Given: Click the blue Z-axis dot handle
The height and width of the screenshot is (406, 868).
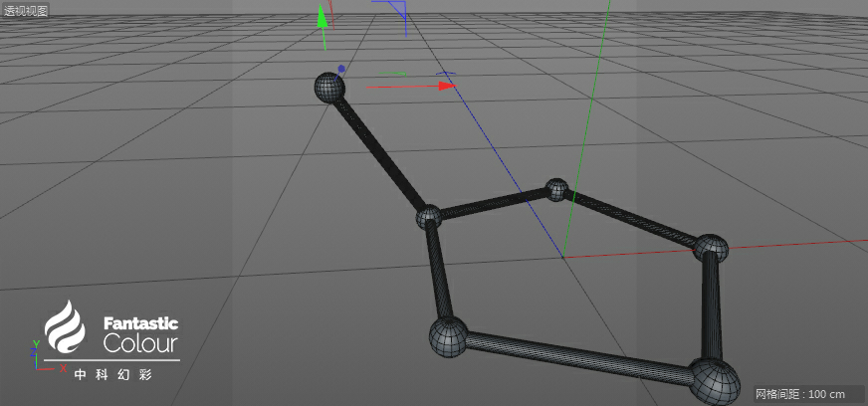Looking at the screenshot, I should [x=341, y=69].
